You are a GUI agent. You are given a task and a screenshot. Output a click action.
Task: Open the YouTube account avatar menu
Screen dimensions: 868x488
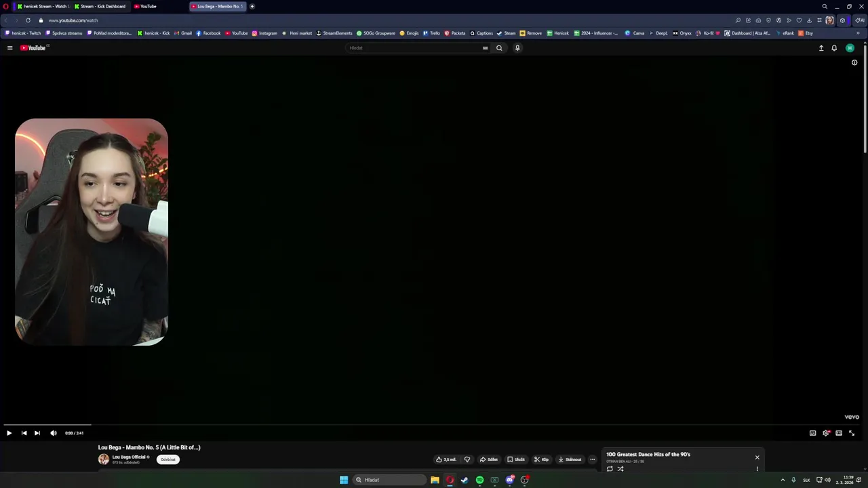pyautogui.click(x=850, y=48)
